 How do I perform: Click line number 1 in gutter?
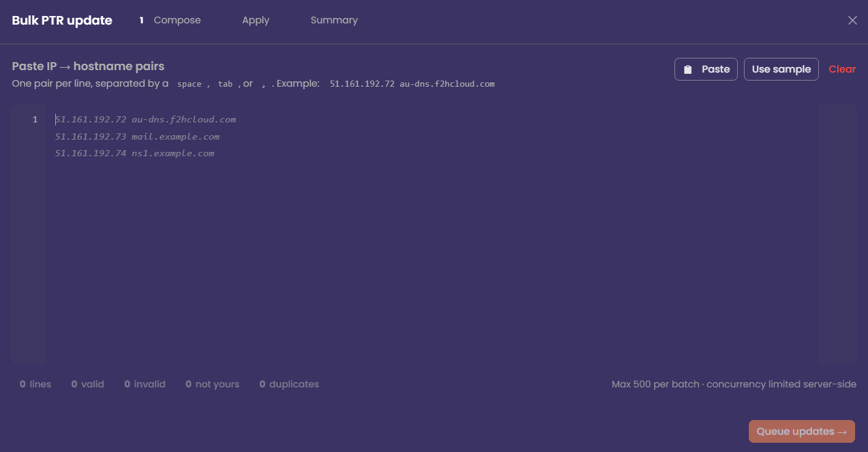[x=35, y=119]
